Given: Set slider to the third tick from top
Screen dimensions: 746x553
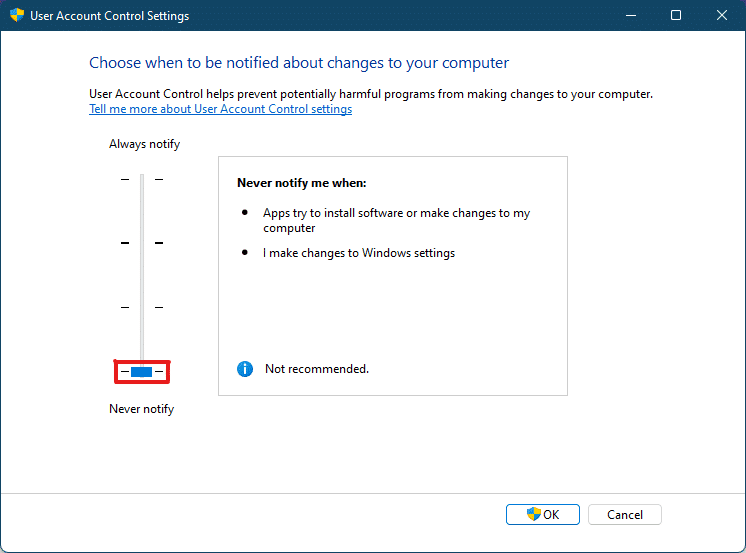Looking at the screenshot, I should click(x=142, y=307).
